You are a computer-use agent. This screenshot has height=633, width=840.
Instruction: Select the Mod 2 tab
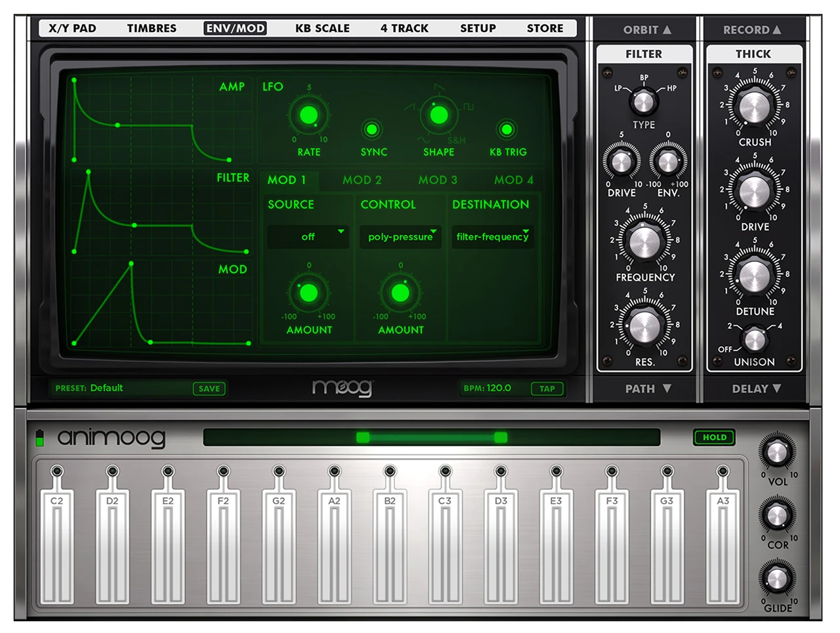pos(362,180)
